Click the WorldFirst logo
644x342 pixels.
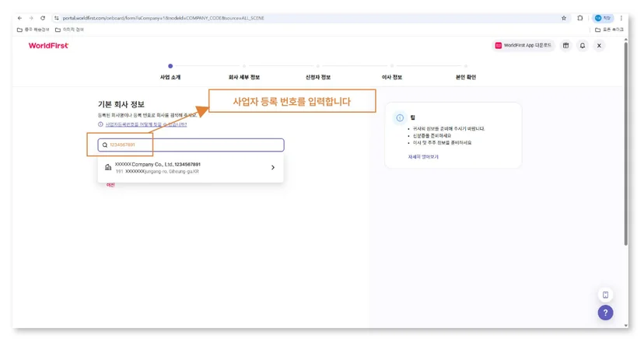point(48,46)
